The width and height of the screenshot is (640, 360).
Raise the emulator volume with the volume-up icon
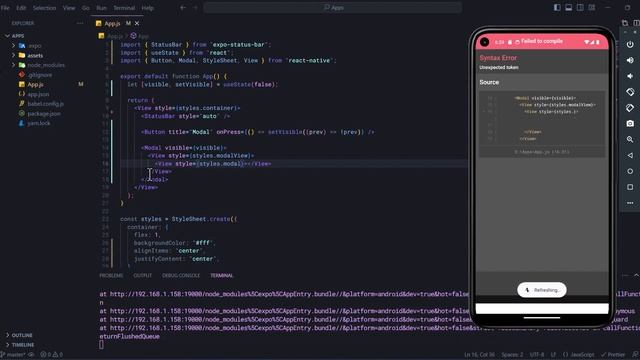click(x=630, y=60)
